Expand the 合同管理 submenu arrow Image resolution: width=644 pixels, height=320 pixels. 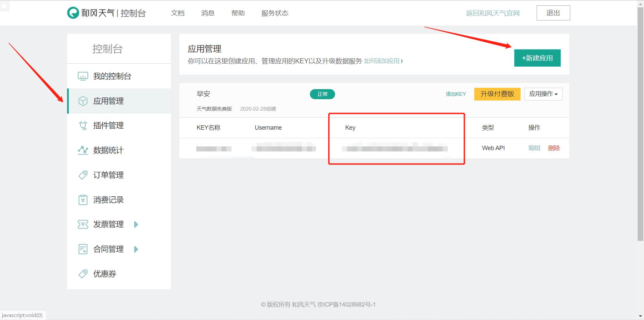coord(136,249)
